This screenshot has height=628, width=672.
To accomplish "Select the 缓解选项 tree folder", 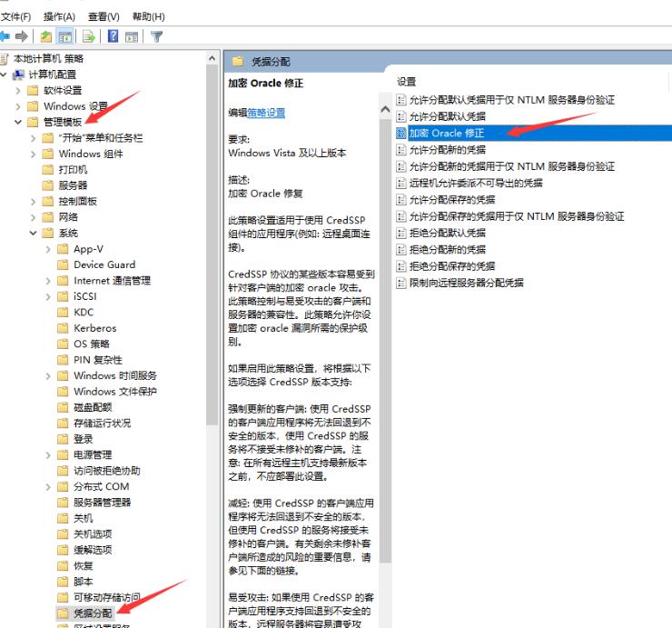I will click(x=93, y=550).
